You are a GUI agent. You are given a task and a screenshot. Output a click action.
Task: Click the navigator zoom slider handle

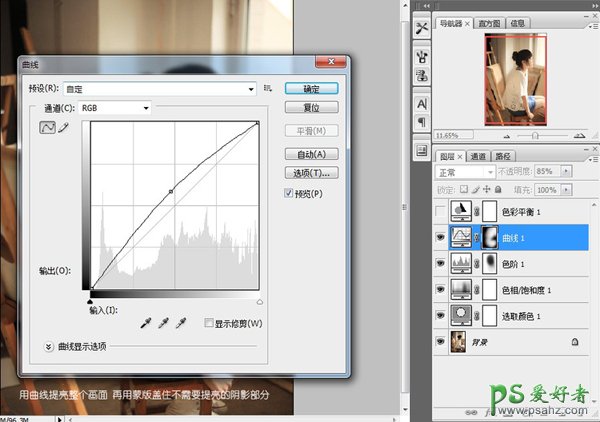point(537,134)
